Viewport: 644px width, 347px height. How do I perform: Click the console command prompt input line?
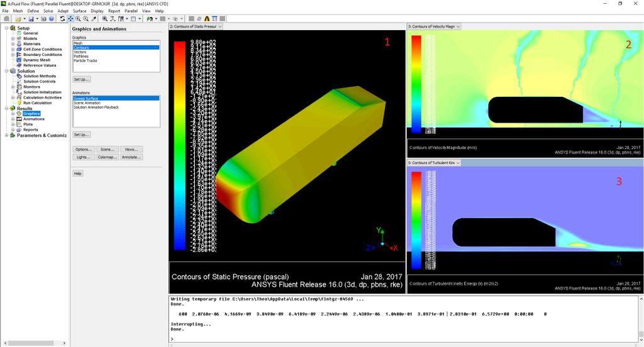click(404, 339)
